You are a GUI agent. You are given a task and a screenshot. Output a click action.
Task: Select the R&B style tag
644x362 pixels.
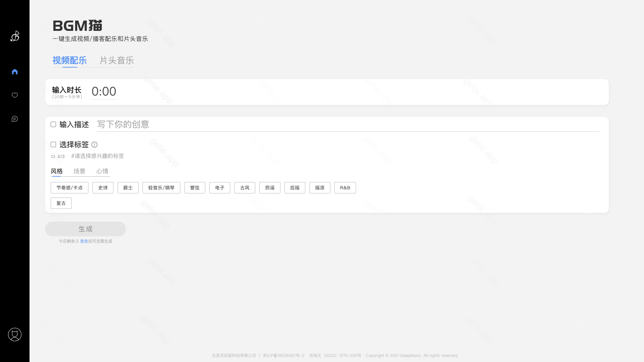click(345, 188)
